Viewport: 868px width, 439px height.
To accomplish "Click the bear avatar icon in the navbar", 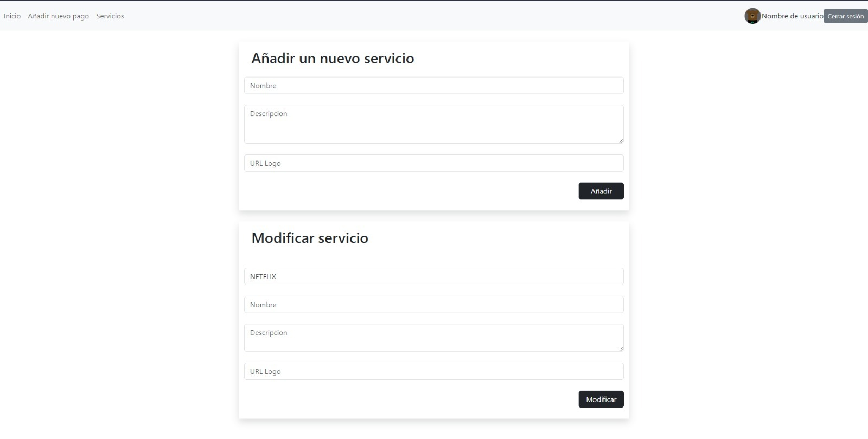I will pyautogui.click(x=752, y=16).
